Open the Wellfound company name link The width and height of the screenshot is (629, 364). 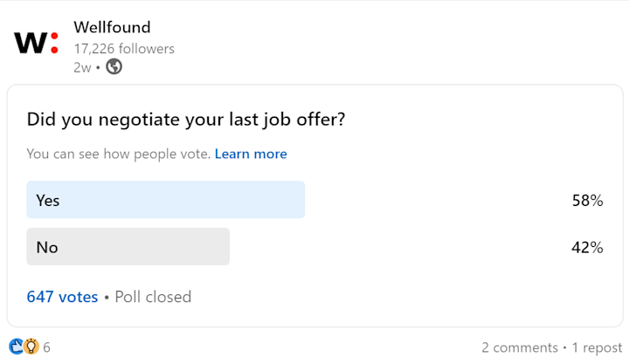[112, 27]
